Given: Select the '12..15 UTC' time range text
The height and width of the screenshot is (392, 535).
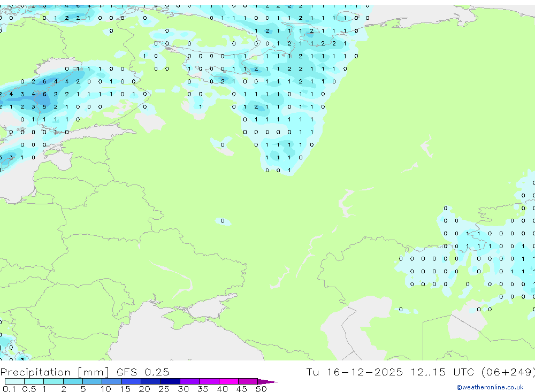Looking at the screenshot, I should click(x=442, y=372).
